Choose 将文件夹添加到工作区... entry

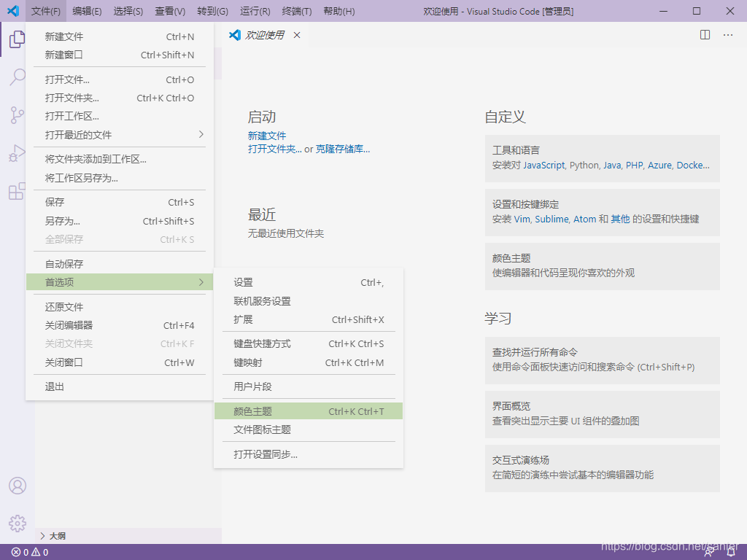coord(120,160)
